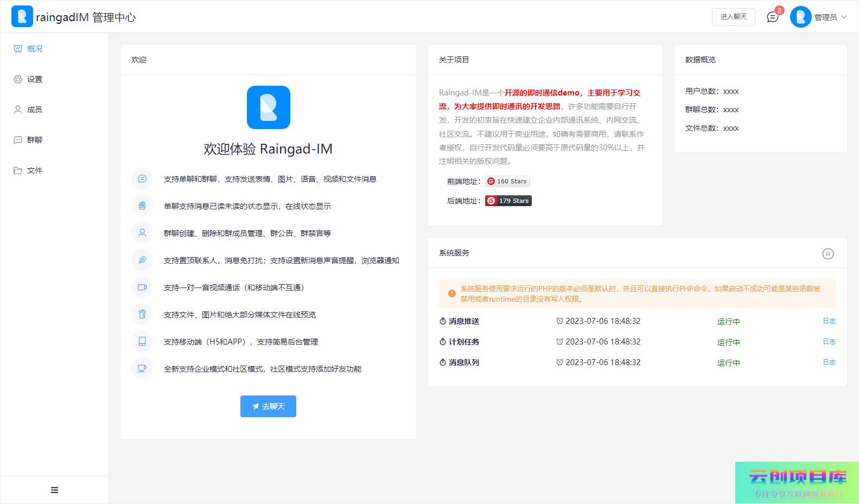
Task: Open the frontend 160 Stars badge
Action: (x=507, y=181)
